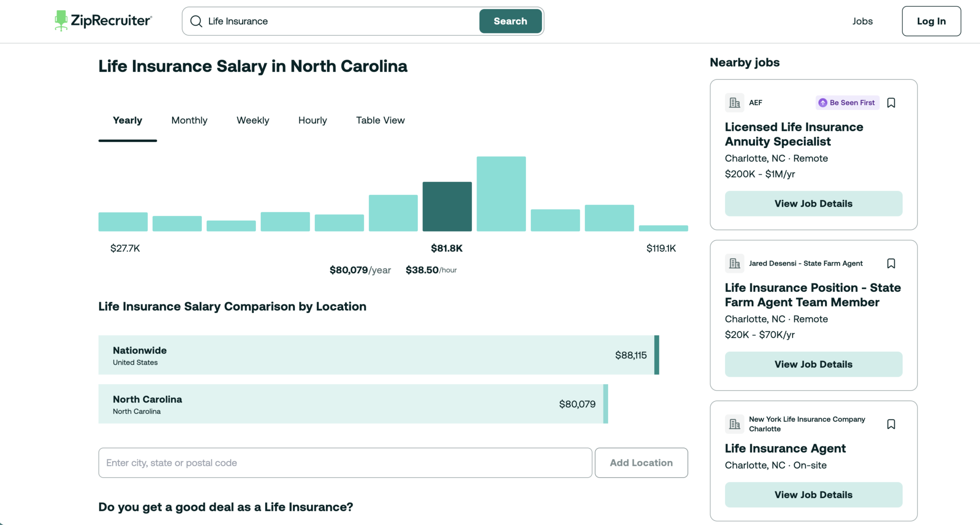This screenshot has height=525, width=980.
Task: Click the magnifying glass search icon
Action: [196, 21]
